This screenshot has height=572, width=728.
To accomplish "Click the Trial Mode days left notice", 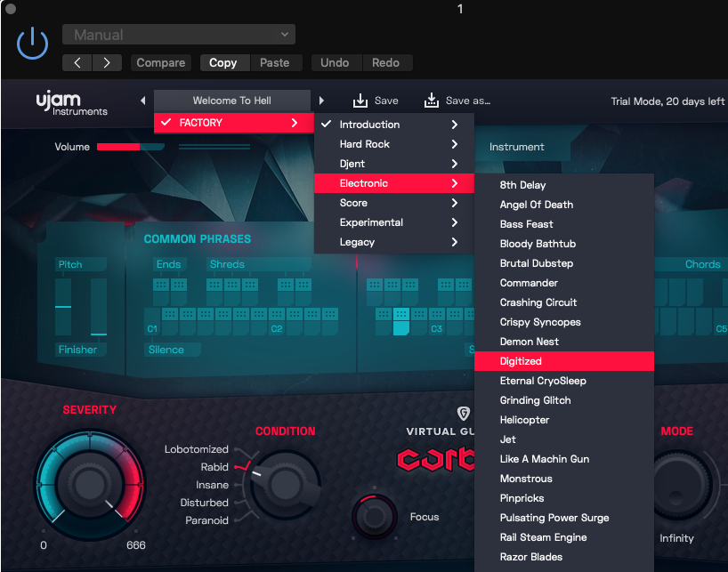I will (667, 101).
